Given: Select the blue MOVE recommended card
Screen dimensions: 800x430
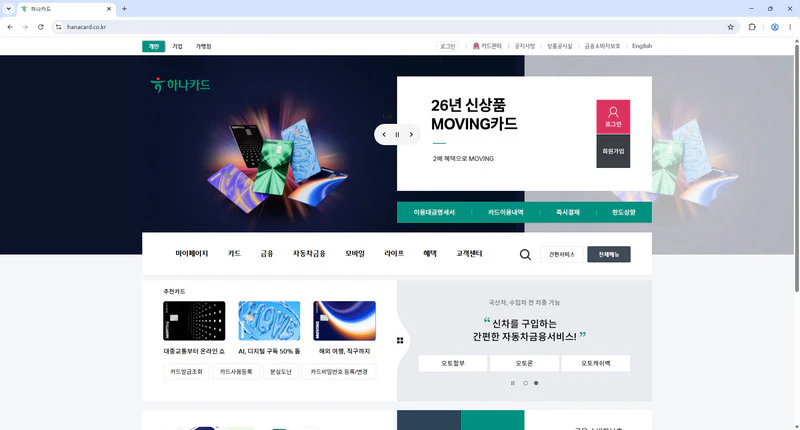Looking at the screenshot, I should click(269, 321).
